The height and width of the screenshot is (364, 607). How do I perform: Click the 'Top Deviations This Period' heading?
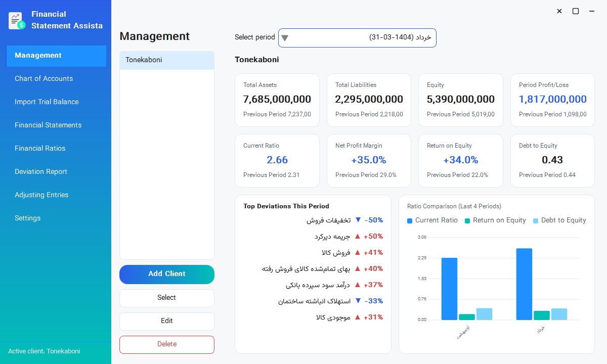click(286, 206)
